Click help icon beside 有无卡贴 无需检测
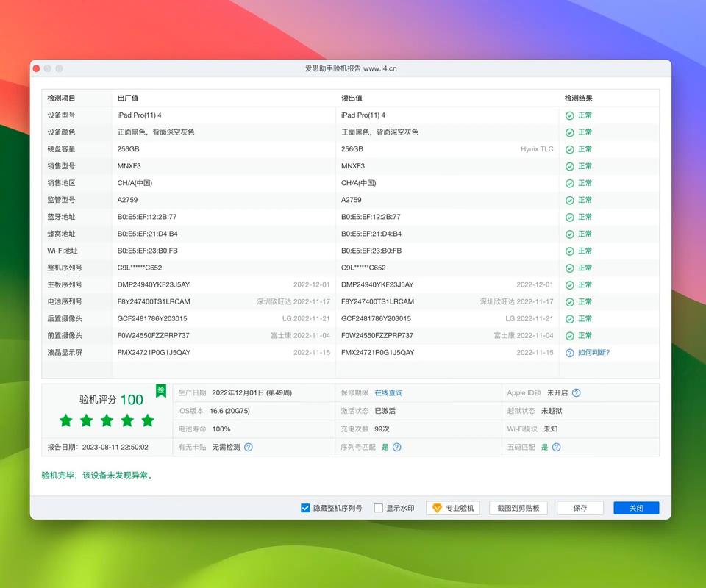706x588 pixels. (249, 447)
